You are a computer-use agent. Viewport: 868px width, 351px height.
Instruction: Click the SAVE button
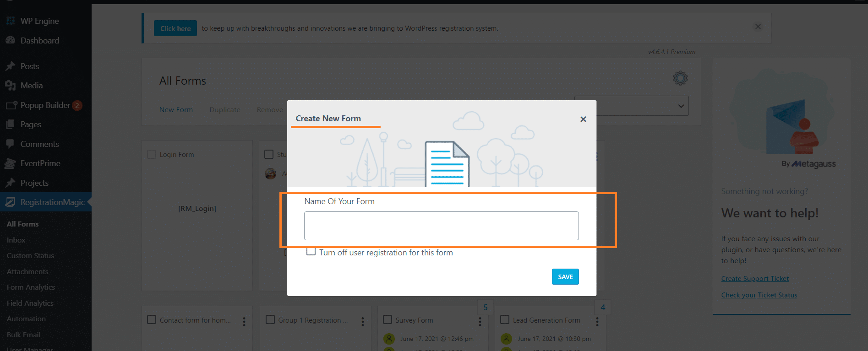click(x=565, y=277)
